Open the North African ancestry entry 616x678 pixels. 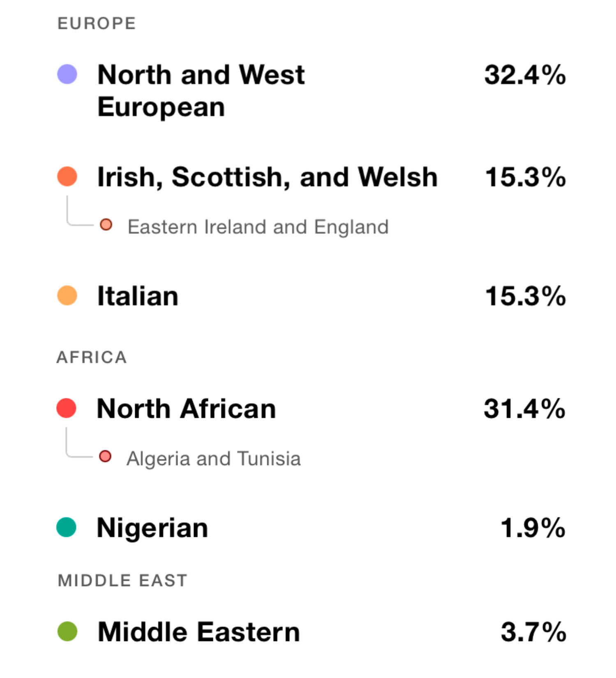(186, 409)
